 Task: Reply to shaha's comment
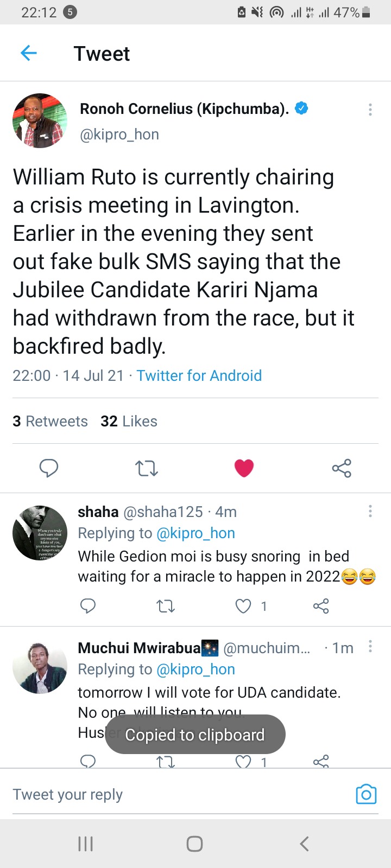[88, 606]
